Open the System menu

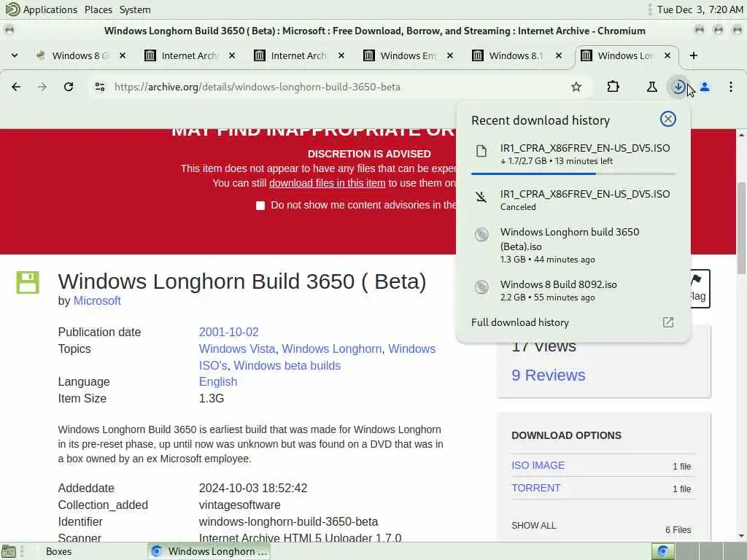(135, 9)
